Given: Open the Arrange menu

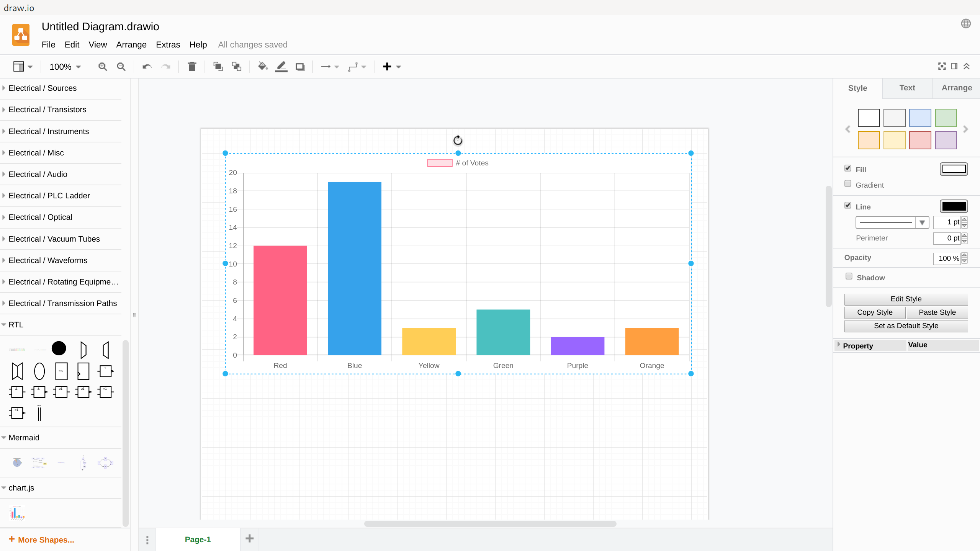Looking at the screenshot, I should point(131,45).
